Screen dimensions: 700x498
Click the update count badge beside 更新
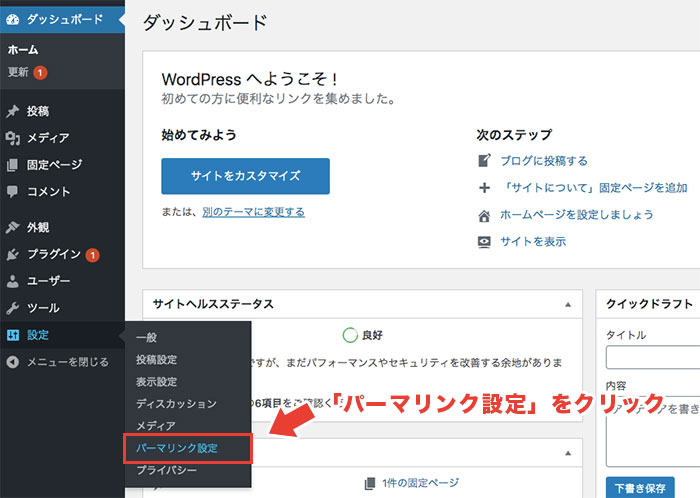40,72
